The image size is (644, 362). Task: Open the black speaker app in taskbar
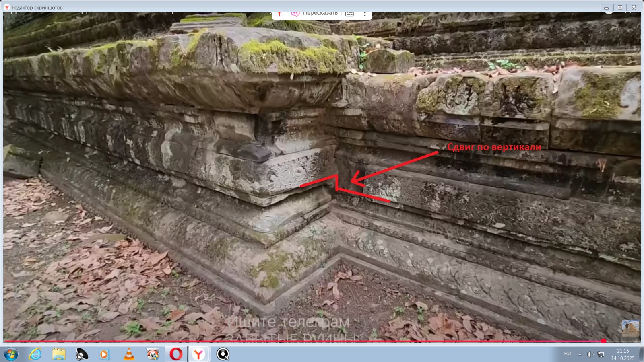[82, 354]
